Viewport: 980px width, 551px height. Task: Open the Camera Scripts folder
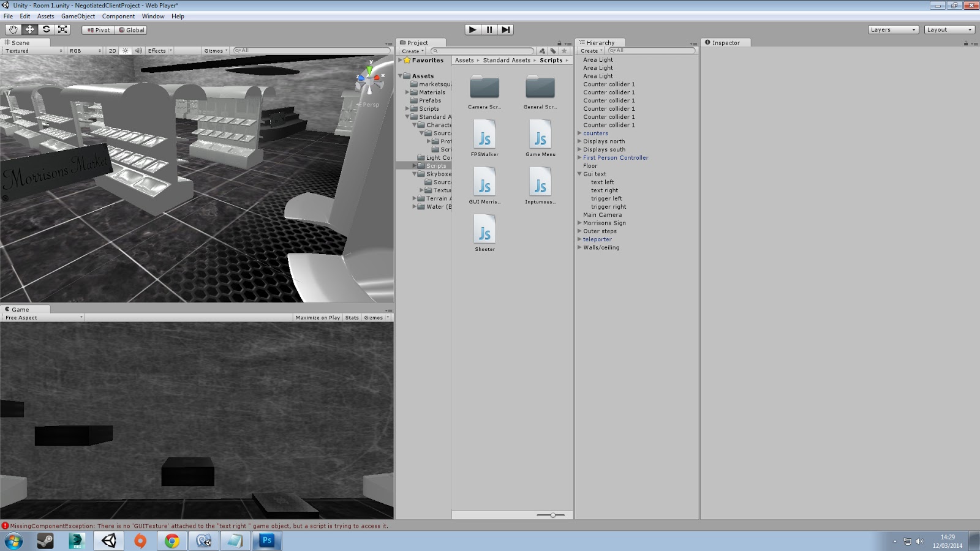(484, 92)
